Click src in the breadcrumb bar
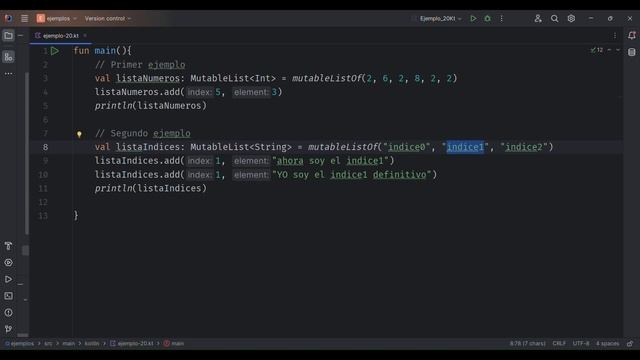 click(48, 344)
